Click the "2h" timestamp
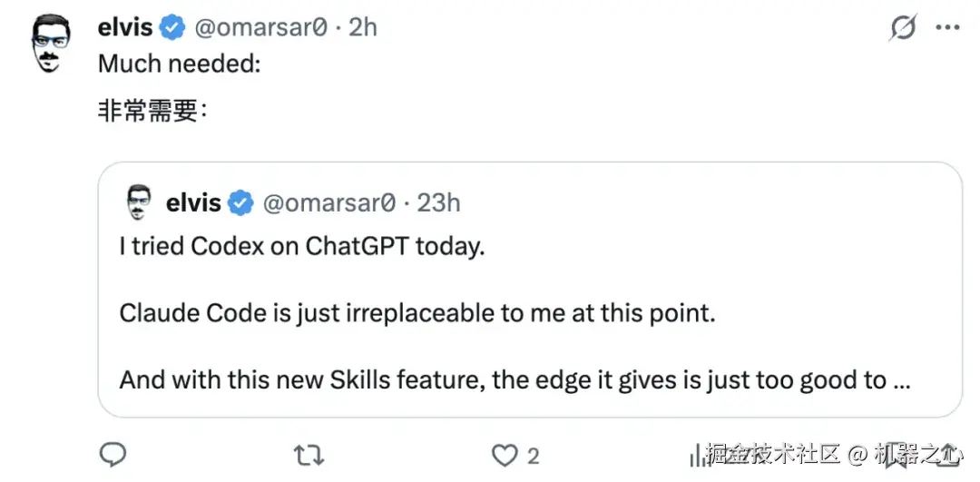The image size is (980, 482). pos(362,28)
